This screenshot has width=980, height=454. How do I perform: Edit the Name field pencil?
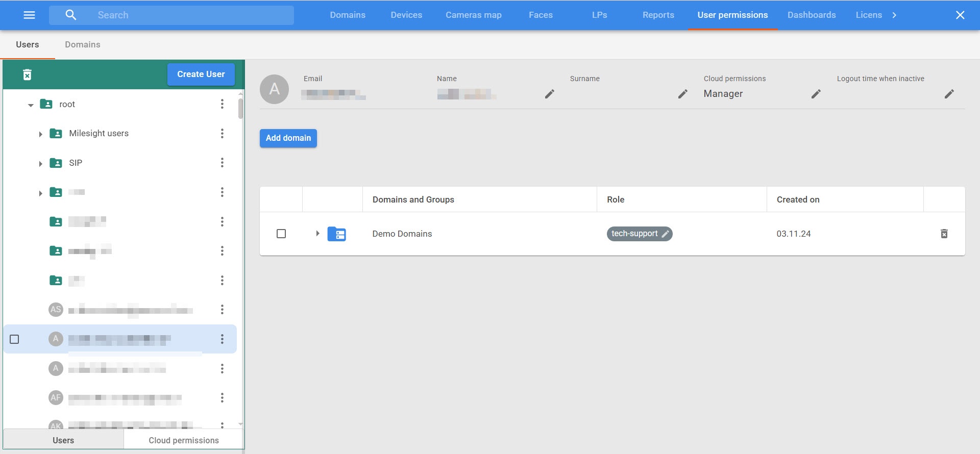tap(549, 94)
